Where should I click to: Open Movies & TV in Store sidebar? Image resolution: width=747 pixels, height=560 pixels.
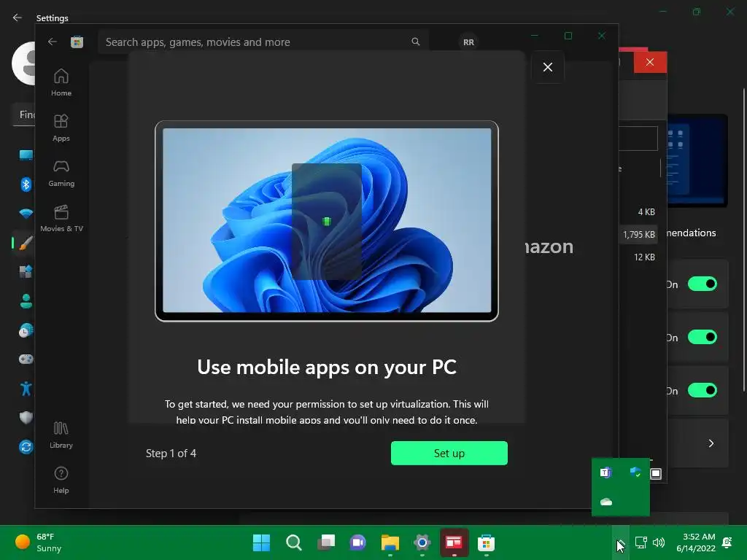(x=61, y=219)
